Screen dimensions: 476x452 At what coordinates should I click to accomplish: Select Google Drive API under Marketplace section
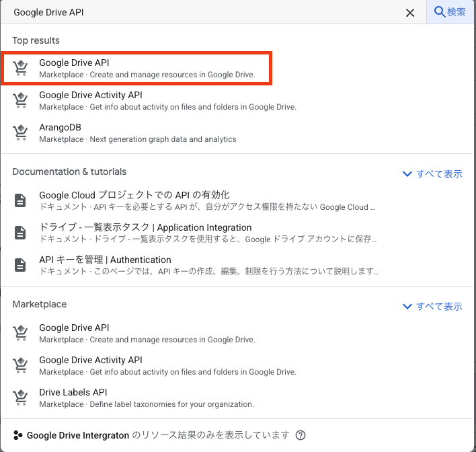click(147, 333)
